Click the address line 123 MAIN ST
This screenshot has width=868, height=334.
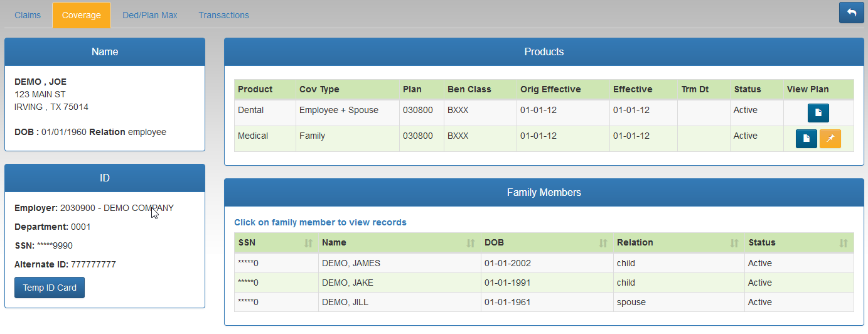point(40,94)
